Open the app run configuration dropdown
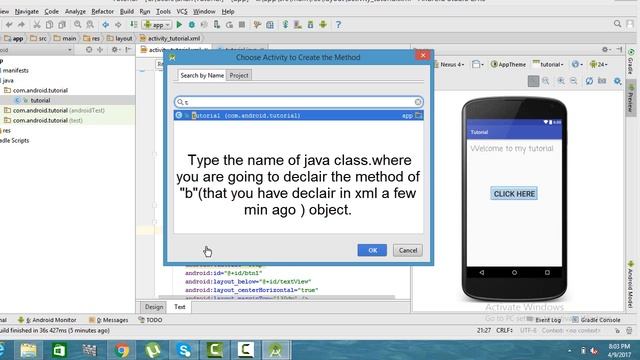 (157, 25)
